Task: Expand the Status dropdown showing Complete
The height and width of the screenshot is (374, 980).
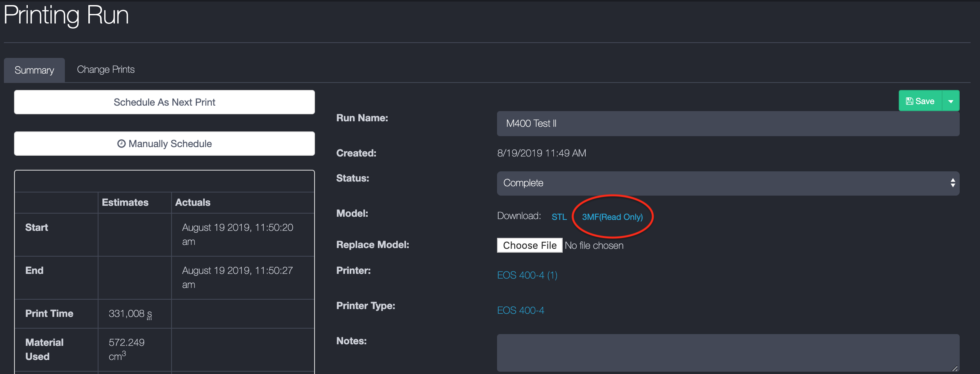Action: [728, 183]
